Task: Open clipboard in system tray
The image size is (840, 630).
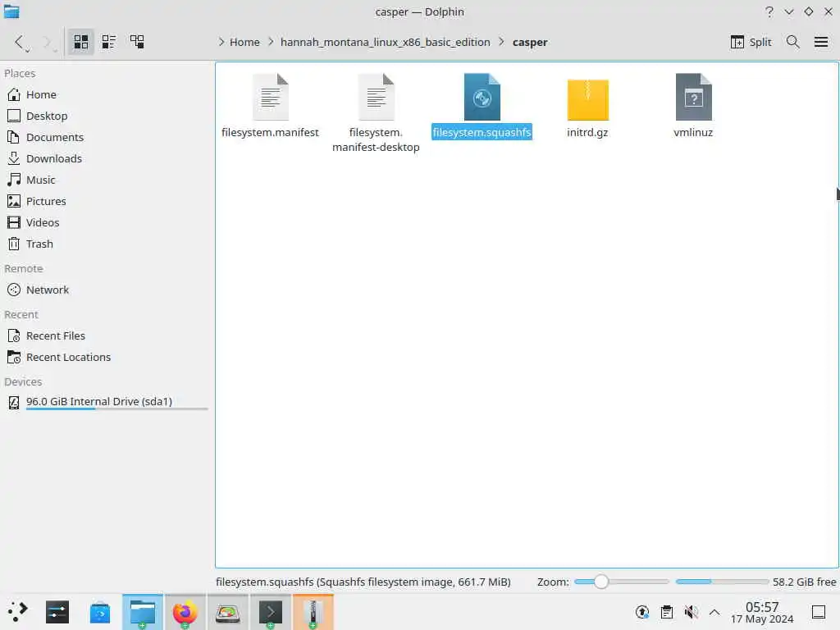Action: [667, 612]
